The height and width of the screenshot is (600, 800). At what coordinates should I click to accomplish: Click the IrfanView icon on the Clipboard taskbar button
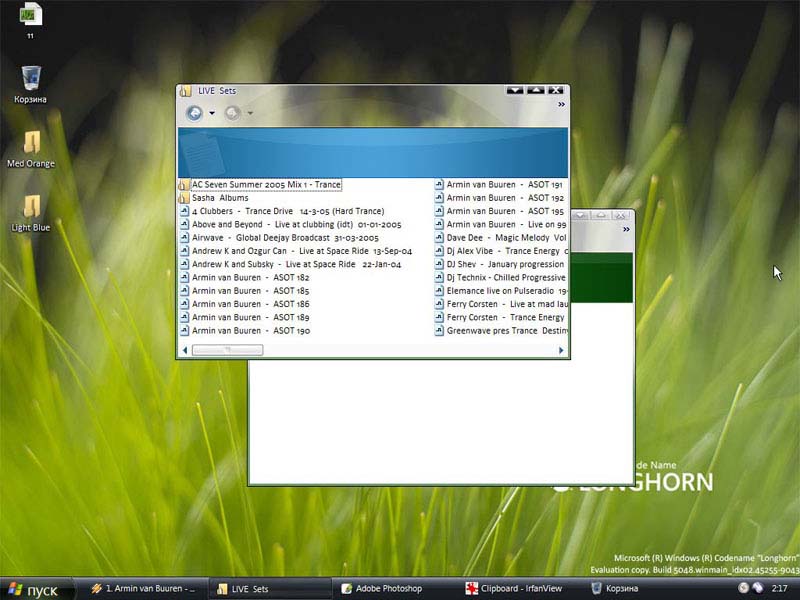[x=470, y=589]
